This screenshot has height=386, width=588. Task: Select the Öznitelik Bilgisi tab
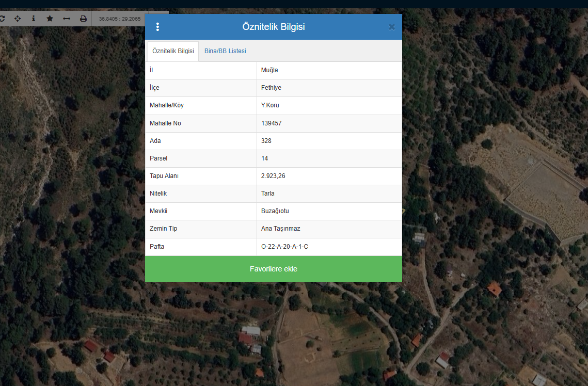(173, 51)
